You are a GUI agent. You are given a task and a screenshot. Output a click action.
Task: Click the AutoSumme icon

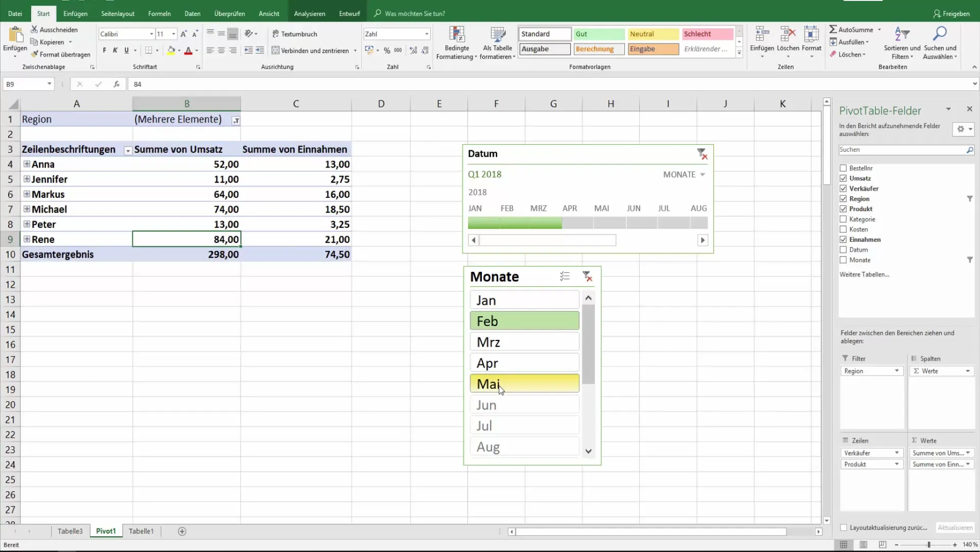tap(833, 30)
